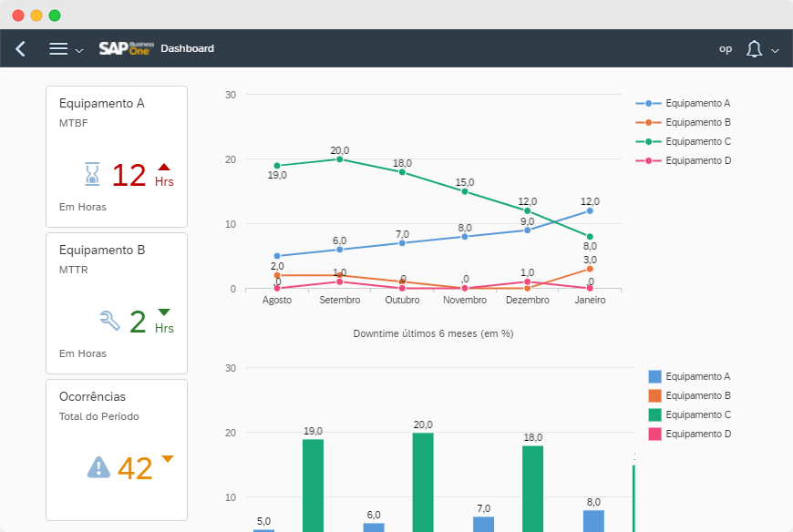Screen dimensions: 793x532
Task: Click the Equipamento C point labeled 20,0
Action: 340,159
